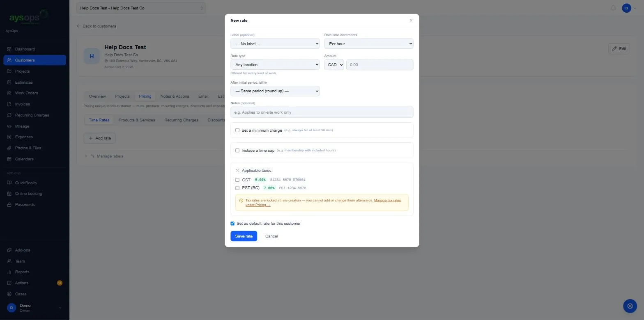This screenshot has height=320, width=644.
Task: Tick the GST 5.00% tax checkbox
Action: 237,180
